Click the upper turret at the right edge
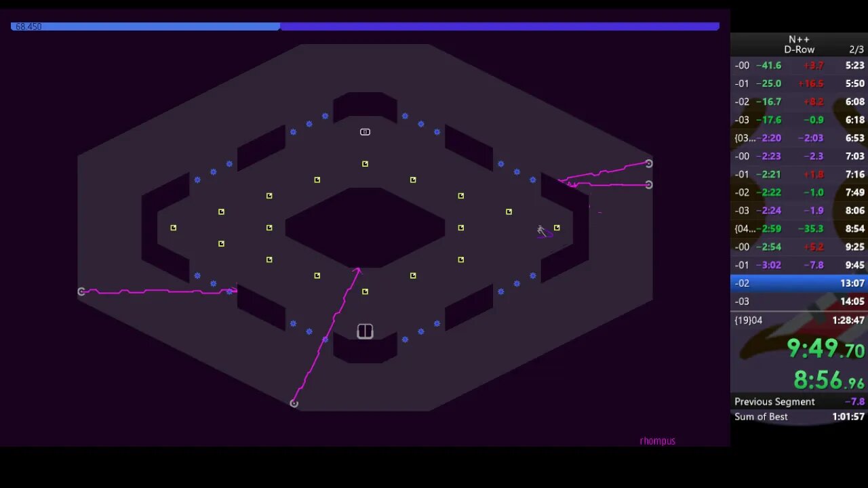The image size is (868, 488). (649, 163)
